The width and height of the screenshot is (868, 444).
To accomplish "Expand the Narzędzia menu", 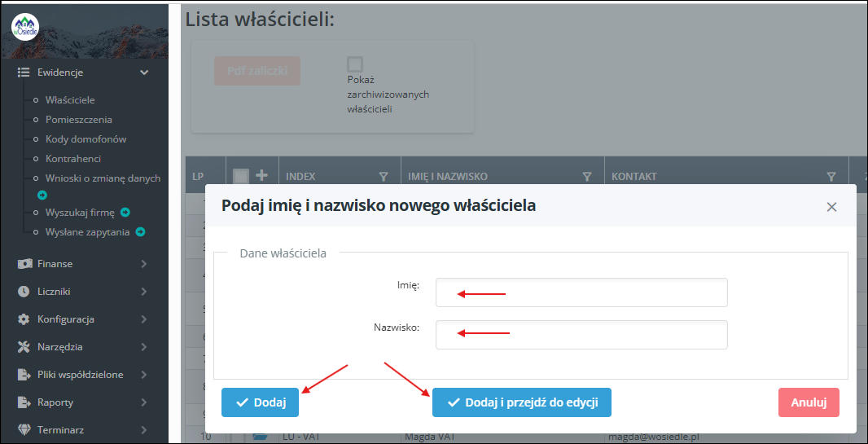I will pyautogui.click(x=144, y=346).
